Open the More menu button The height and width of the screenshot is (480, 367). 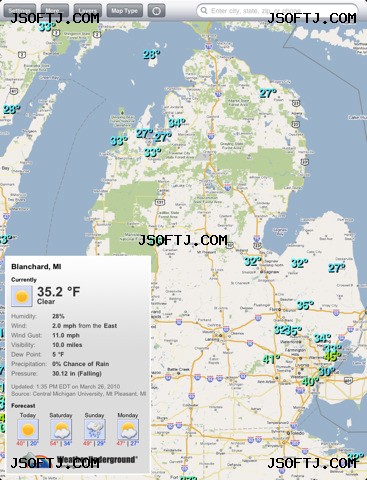tap(55, 11)
